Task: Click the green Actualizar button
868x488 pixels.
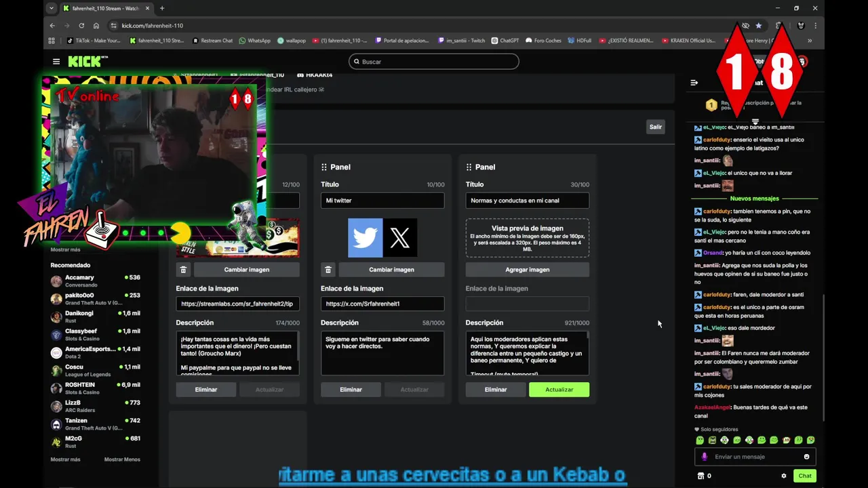Action: (x=559, y=390)
